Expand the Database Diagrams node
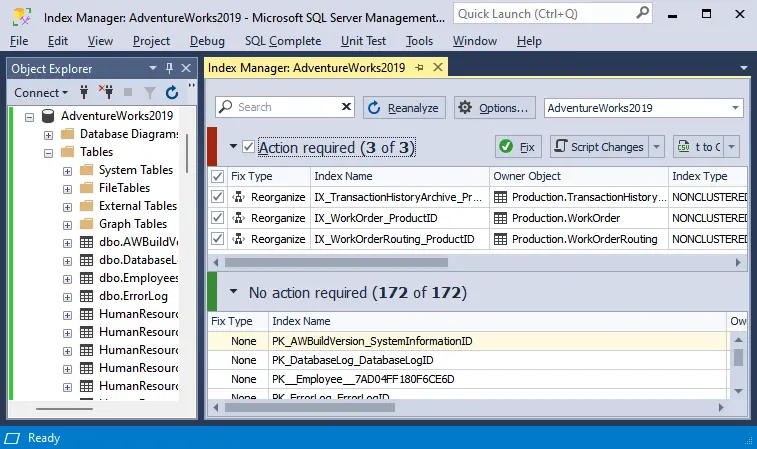This screenshot has width=757, height=449. pos(48,135)
